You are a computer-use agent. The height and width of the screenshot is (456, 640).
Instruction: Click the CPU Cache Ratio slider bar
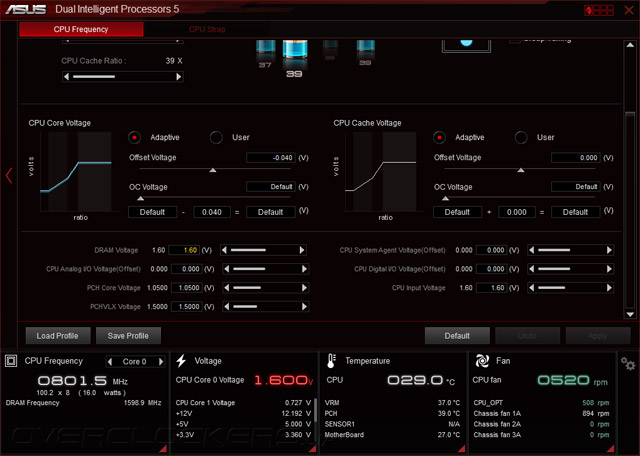[122, 77]
